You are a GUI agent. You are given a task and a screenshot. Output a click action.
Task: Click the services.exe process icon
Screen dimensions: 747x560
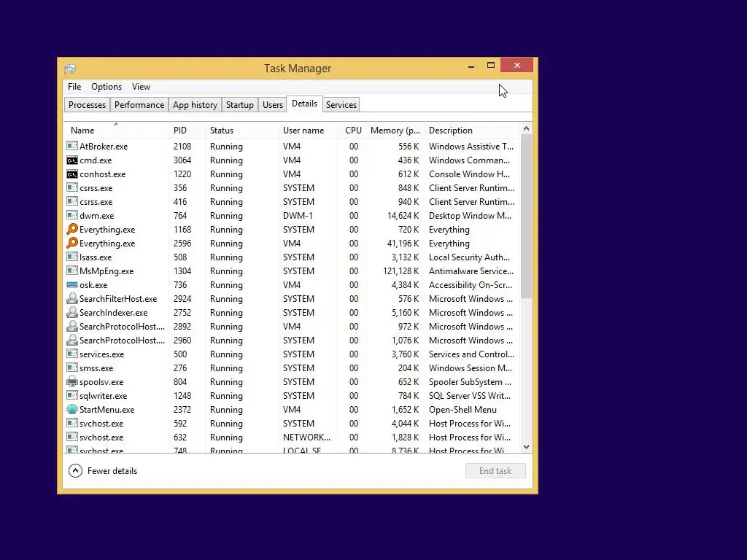point(72,354)
